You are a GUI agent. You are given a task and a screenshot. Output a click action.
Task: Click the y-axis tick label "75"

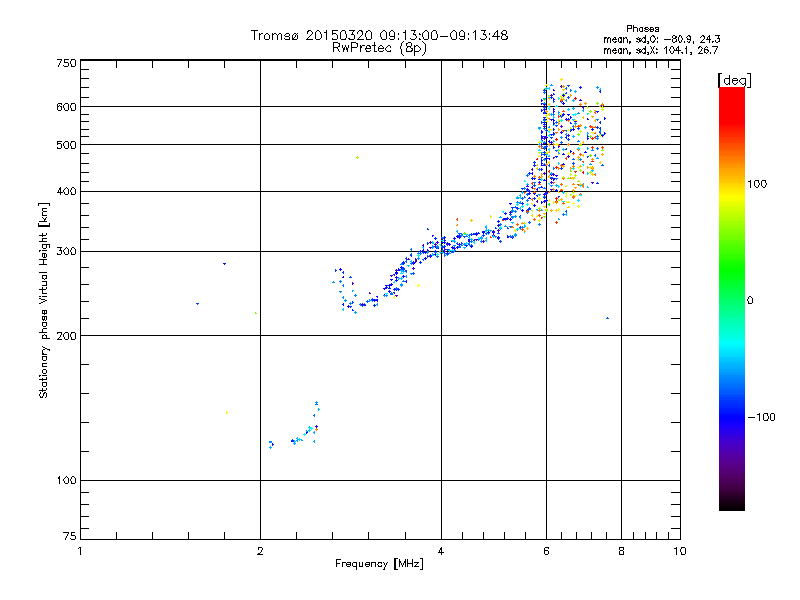[70, 536]
